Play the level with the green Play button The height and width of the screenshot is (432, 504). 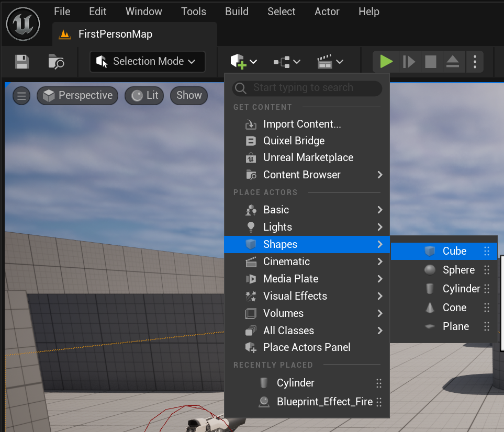(386, 61)
